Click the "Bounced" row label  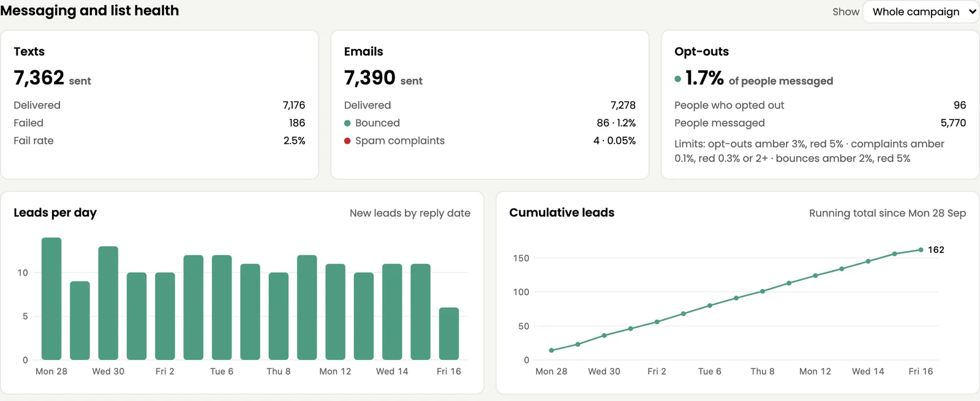(x=377, y=123)
